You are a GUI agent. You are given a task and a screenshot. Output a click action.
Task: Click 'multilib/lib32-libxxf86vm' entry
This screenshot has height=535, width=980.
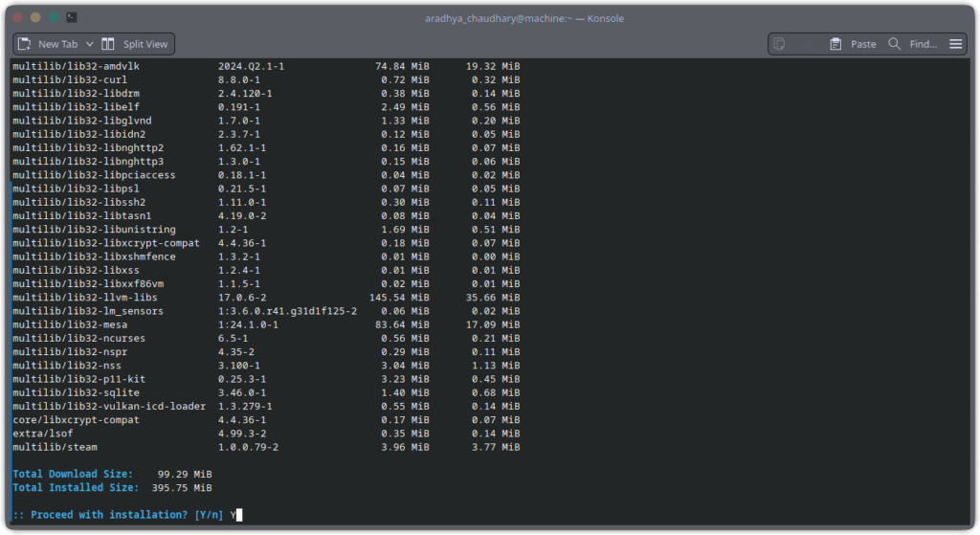click(x=88, y=283)
